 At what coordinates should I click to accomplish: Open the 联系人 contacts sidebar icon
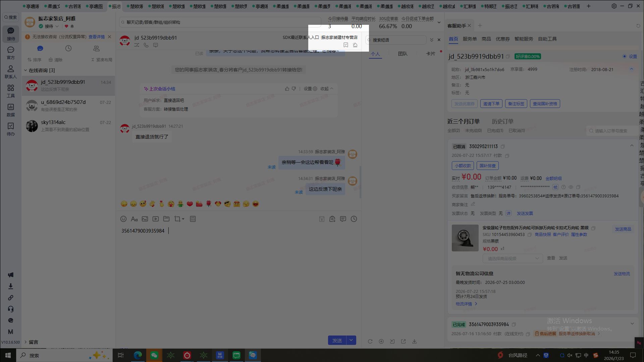pyautogui.click(x=11, y=72)
